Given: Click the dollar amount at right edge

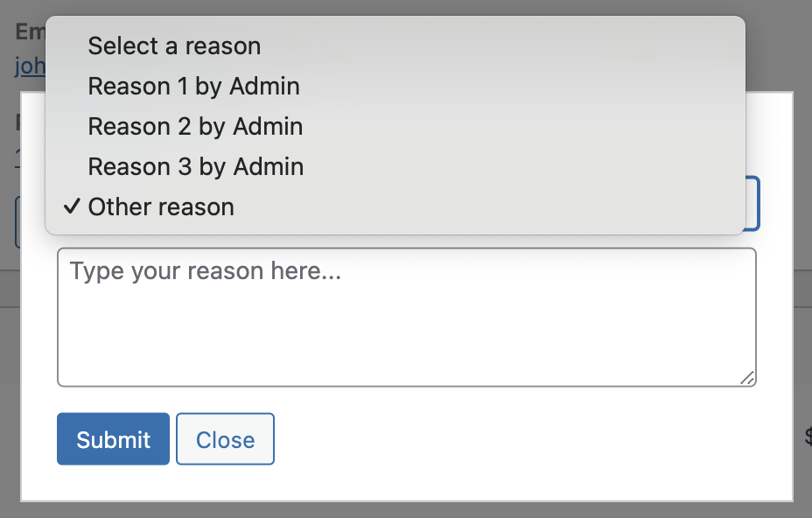Looking at the screenshot, I should (808, 437).
